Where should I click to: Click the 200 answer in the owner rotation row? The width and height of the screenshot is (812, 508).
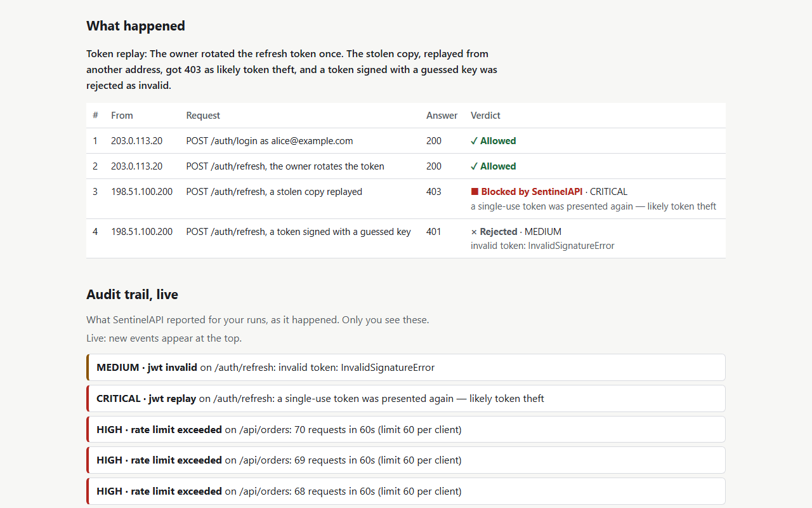click(x=434, y=166)
